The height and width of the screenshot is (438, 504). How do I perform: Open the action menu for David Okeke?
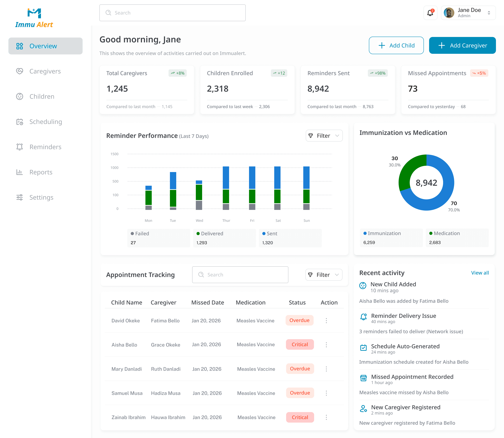coord(326,320)
